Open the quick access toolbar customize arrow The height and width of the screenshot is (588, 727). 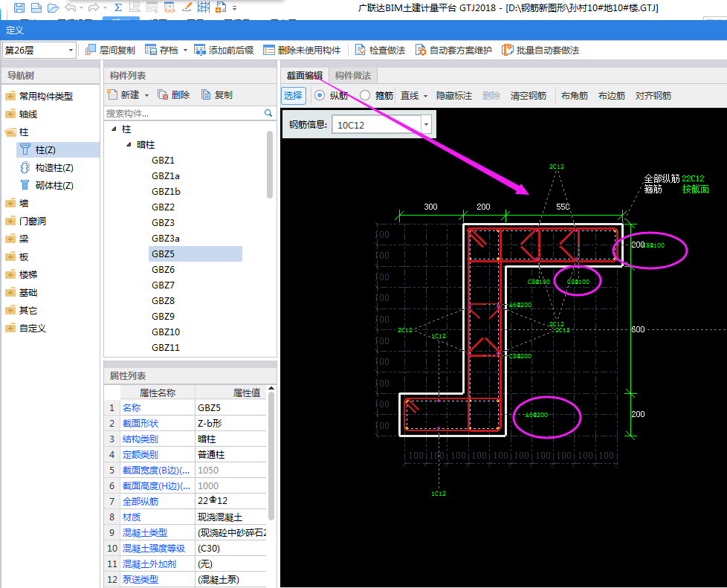tap(235, 8)
